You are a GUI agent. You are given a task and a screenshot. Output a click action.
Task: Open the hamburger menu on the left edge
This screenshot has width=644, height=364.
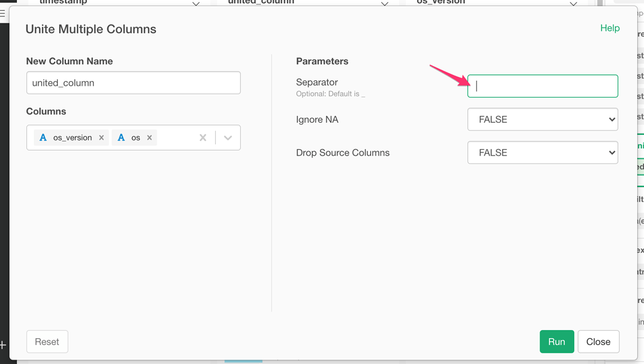[x=4, y=13]
